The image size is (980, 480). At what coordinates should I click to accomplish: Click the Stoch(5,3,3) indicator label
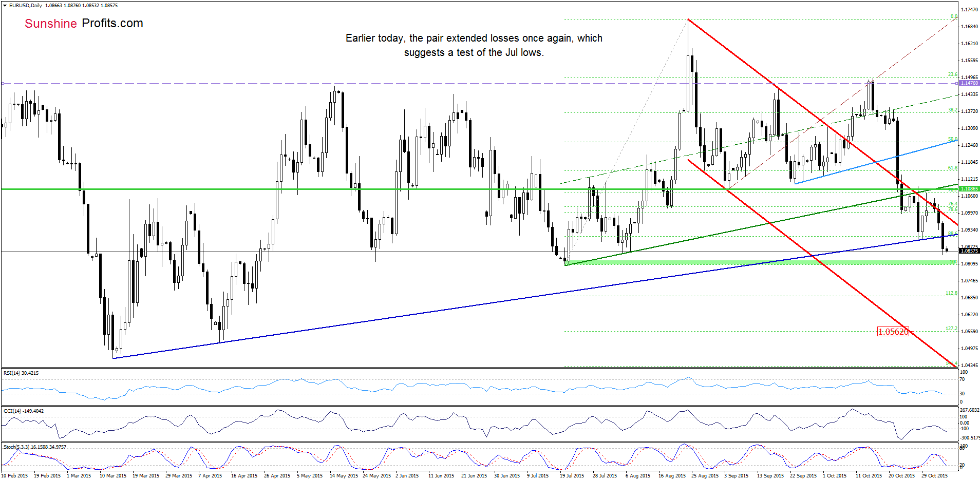35,447
